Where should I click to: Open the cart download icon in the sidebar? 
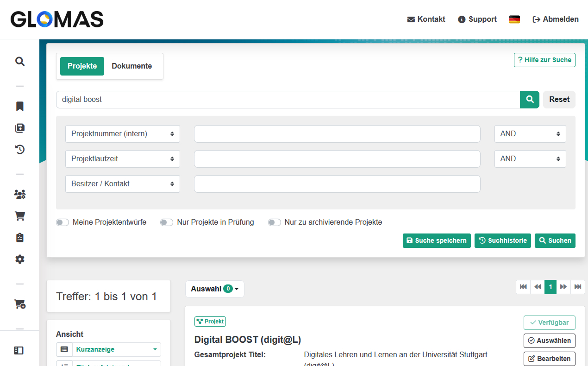(x=19, y=304)
